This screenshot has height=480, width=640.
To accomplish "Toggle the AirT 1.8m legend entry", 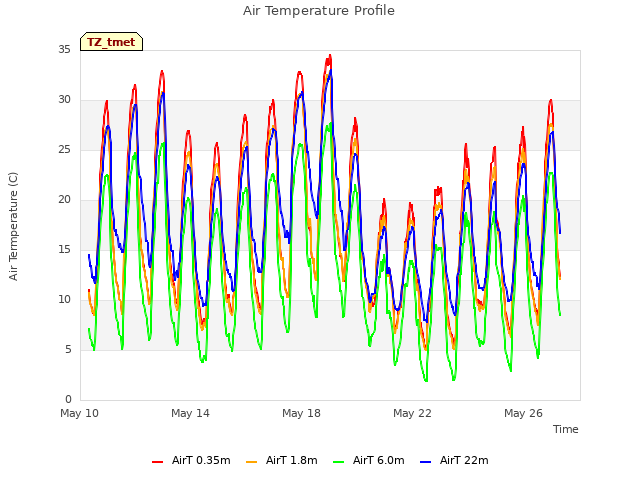I will point(282,460).
